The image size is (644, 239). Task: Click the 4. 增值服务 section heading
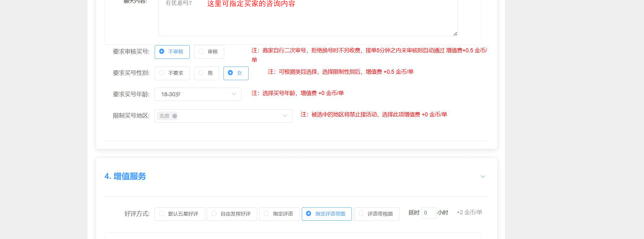[x=125, y=176]
